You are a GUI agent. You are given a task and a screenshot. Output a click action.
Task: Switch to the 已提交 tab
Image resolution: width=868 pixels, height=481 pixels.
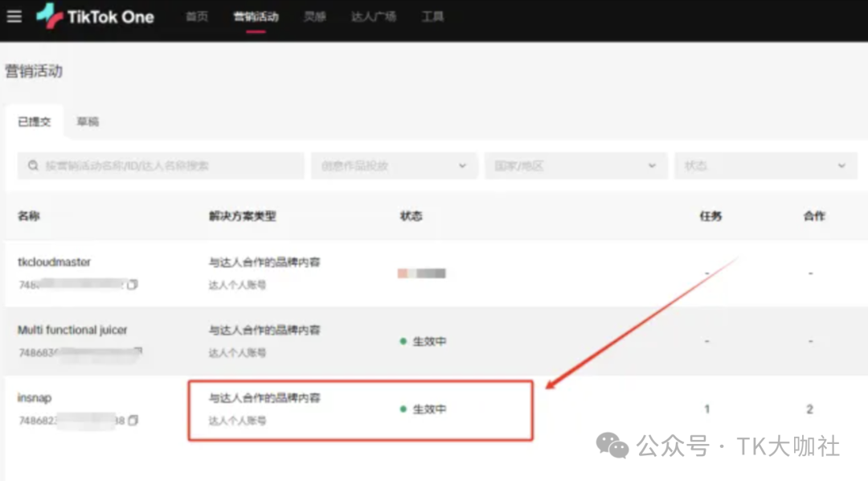(35, 121)
